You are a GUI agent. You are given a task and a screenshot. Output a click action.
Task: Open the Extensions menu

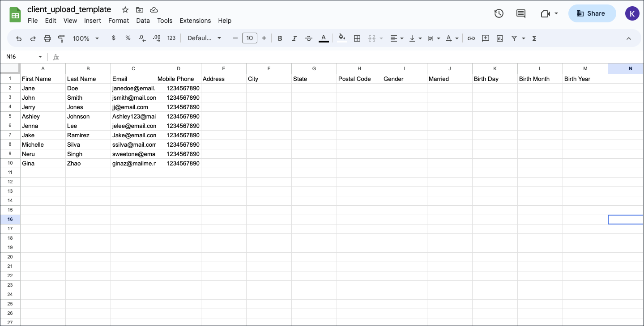tap(195, 21)
